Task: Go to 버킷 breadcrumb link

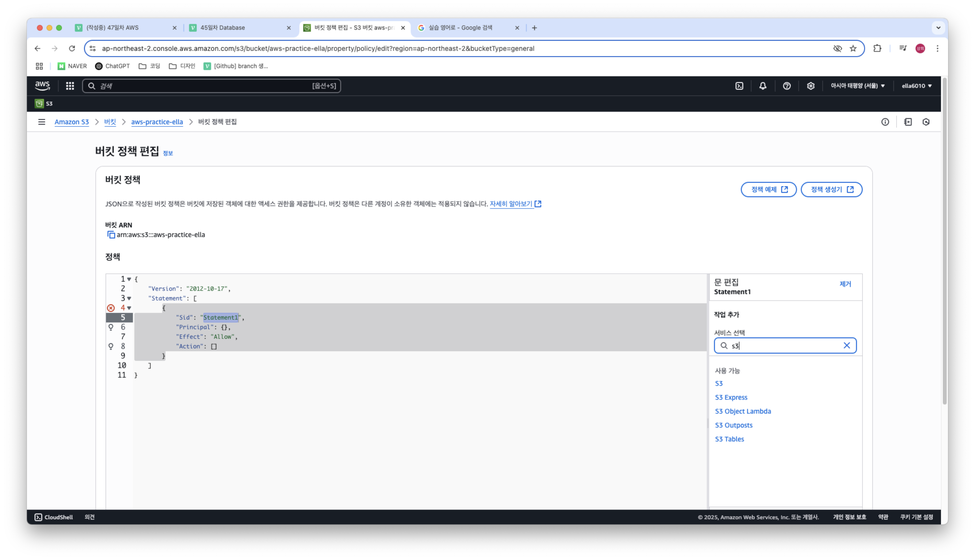Action: point(110,122)
